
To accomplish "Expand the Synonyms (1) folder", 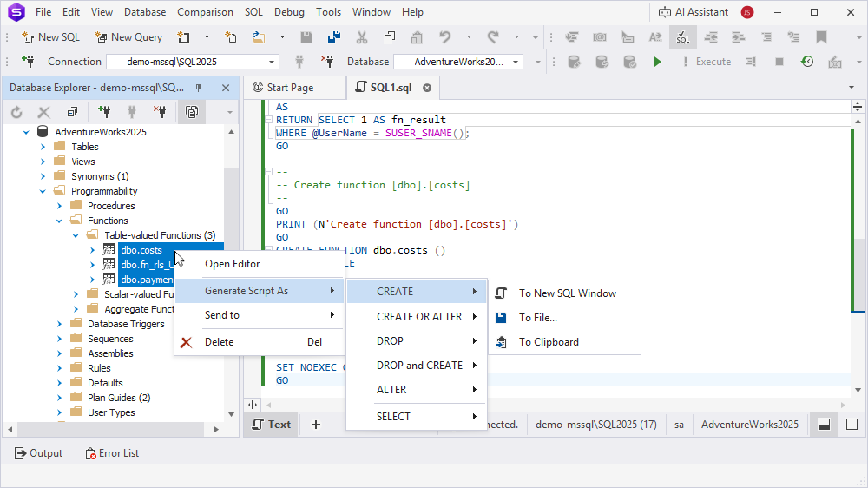I will [43, 176].
